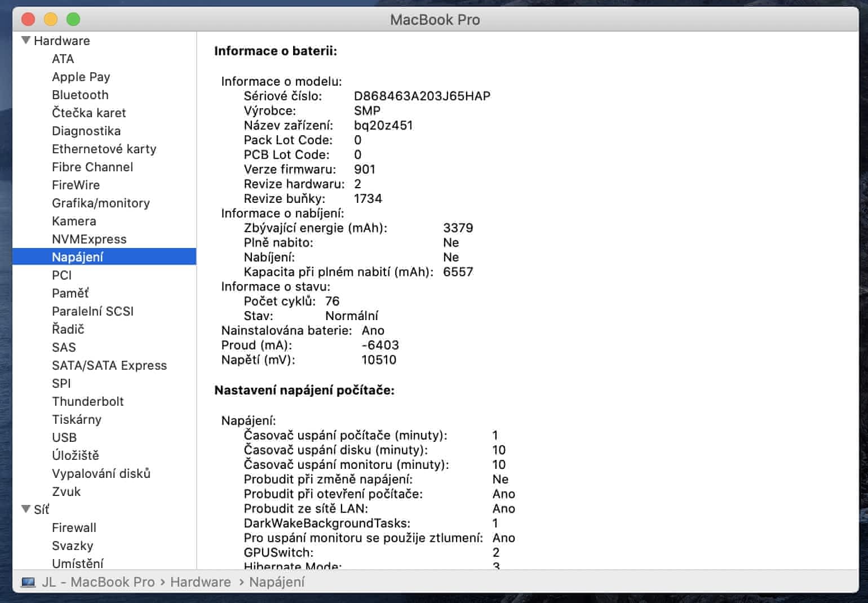Collapse the Hardware section triangle
868x603 pixels.
pyautogui.click(x=26, y=41)
